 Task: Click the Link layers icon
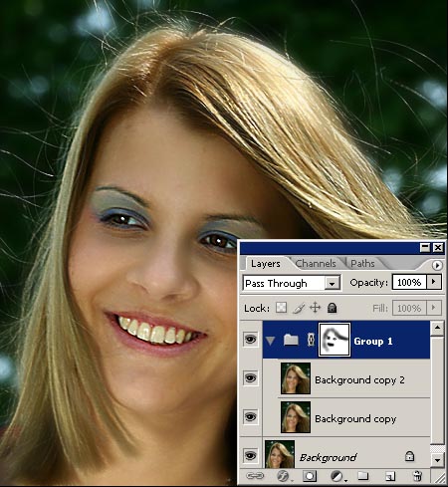click(x=255, y=476)
